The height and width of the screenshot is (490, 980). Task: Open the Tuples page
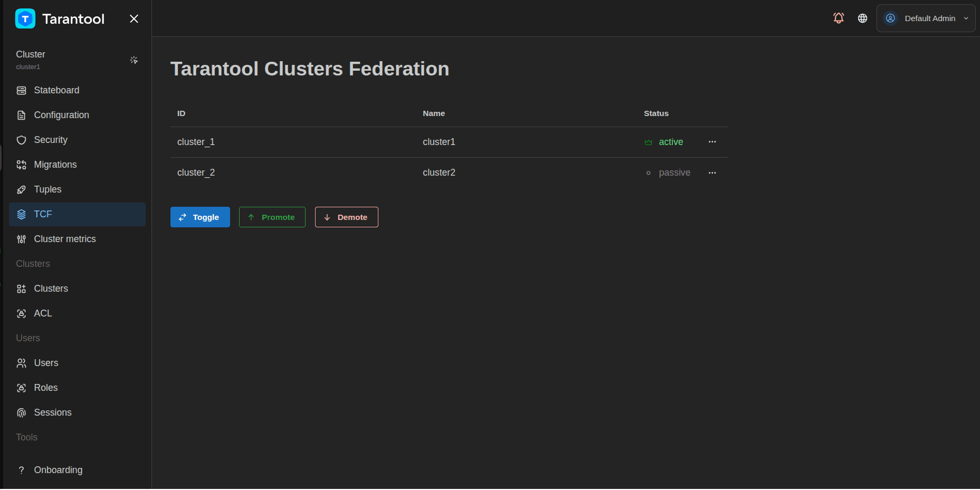click(x=77, y=189)
